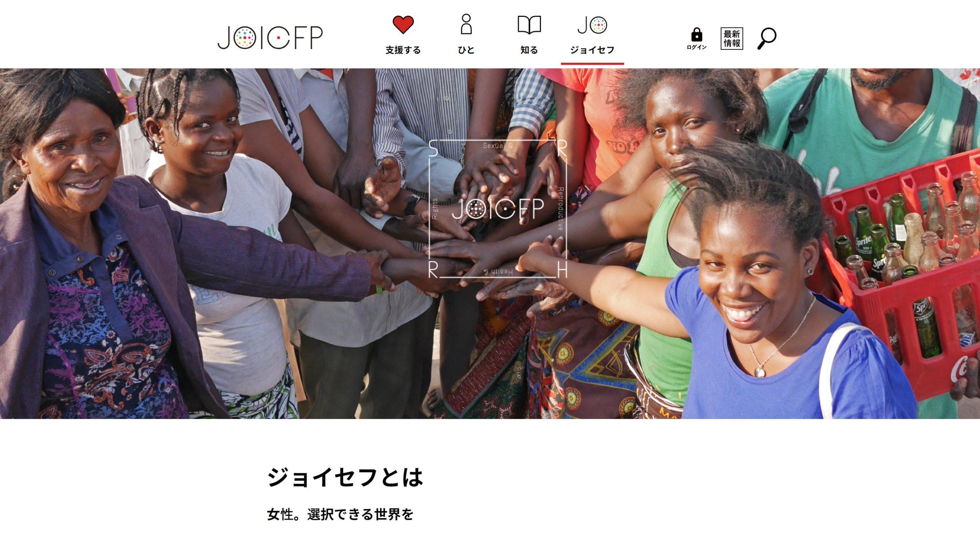
Task: Click the ログイン text link
Action: pos(697,47)
